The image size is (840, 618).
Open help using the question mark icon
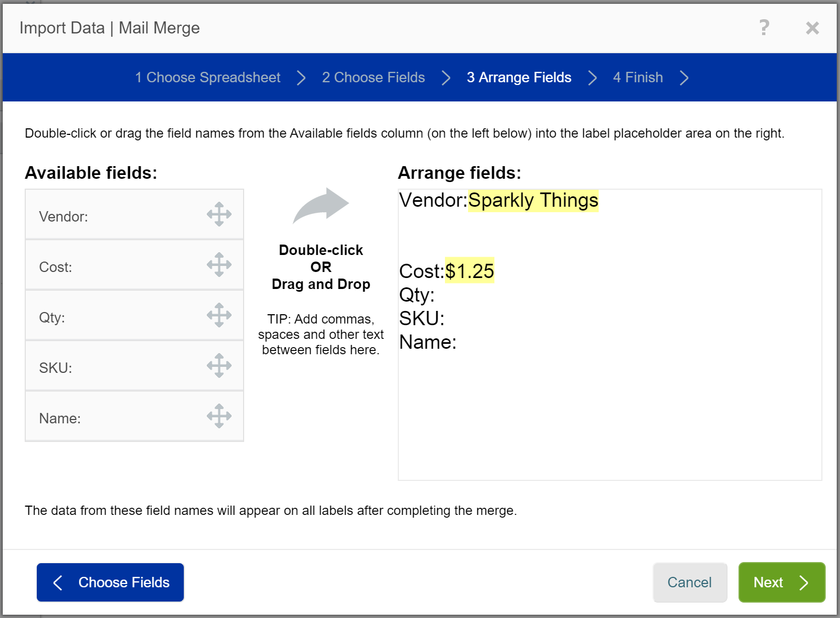(x=764, y=27)
